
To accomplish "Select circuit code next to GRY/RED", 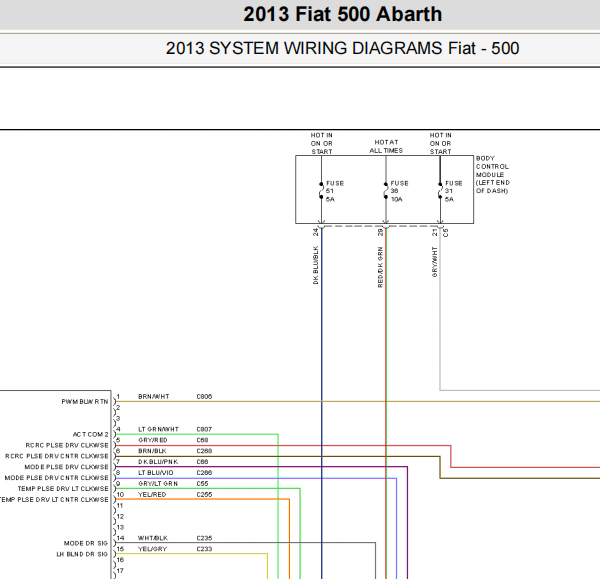I will point(202,440).
